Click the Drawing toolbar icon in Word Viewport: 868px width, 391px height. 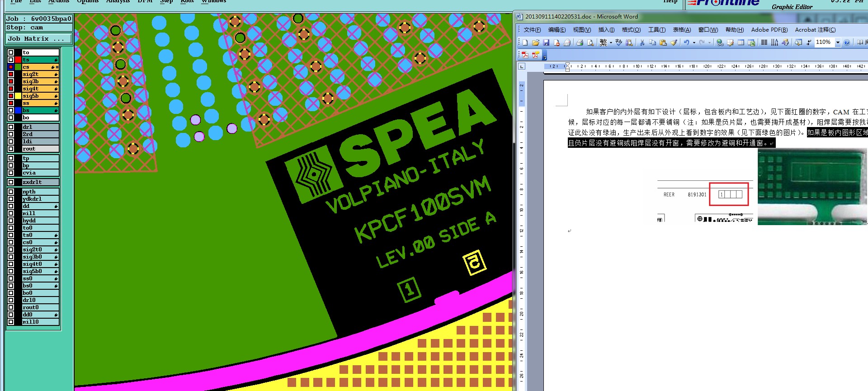point(785,42)
